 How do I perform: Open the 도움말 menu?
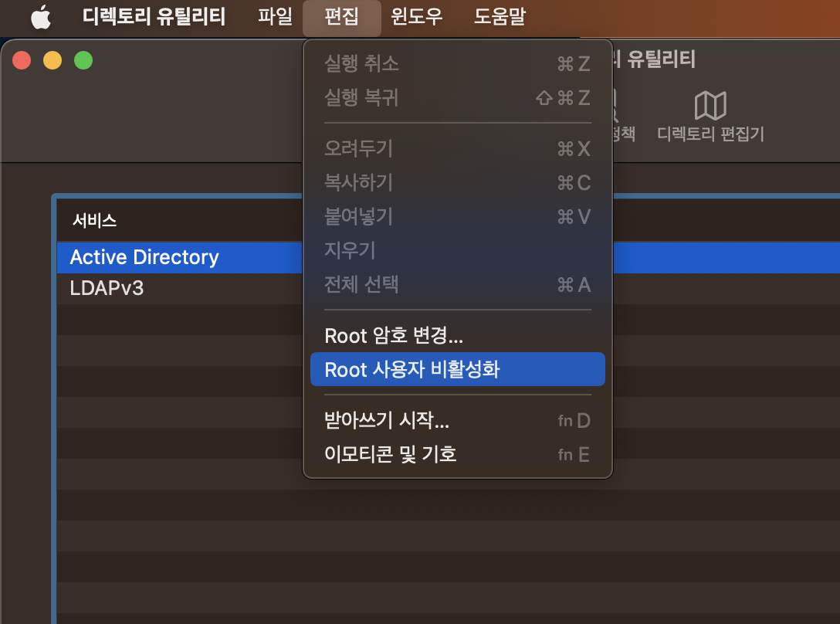click(x=500, y=17)
